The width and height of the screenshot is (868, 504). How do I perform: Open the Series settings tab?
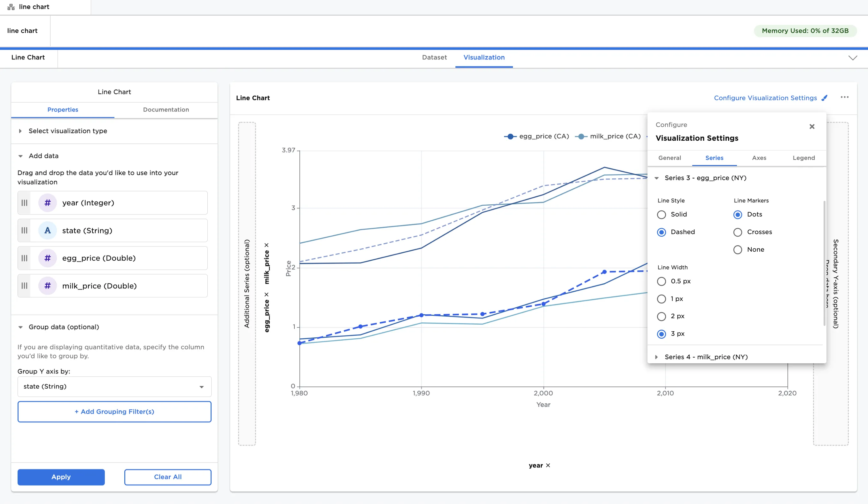(714, 158)
